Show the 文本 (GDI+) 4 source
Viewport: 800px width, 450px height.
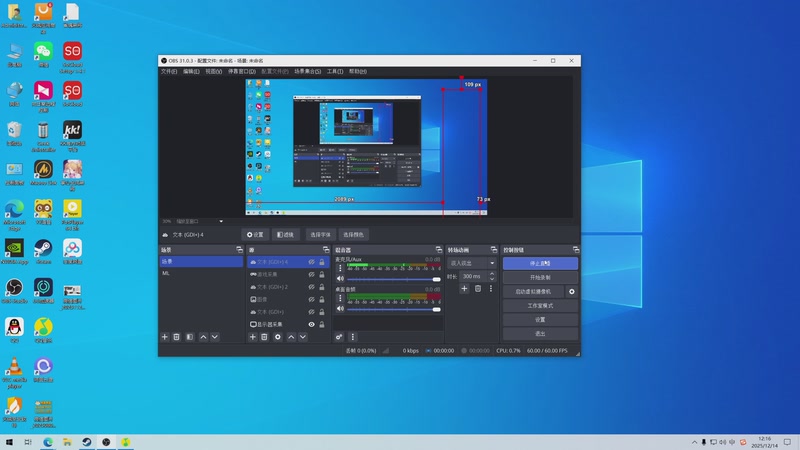311,262
